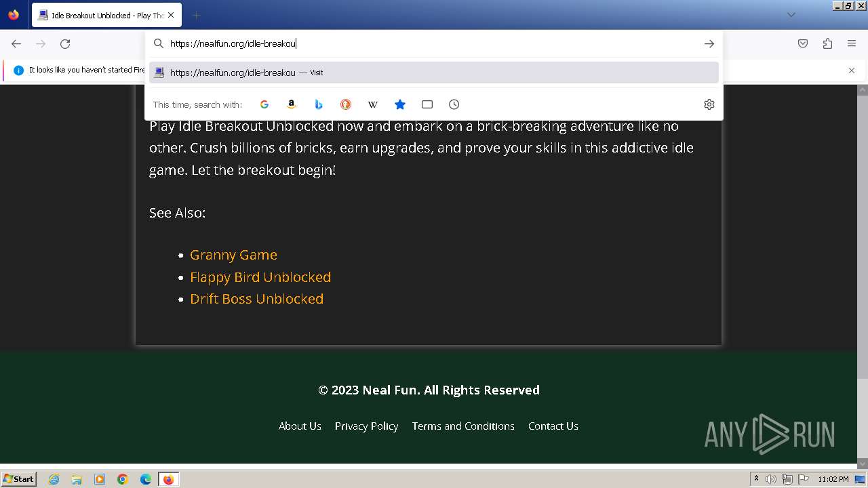Open the Windows Start menu

point(18,479)
